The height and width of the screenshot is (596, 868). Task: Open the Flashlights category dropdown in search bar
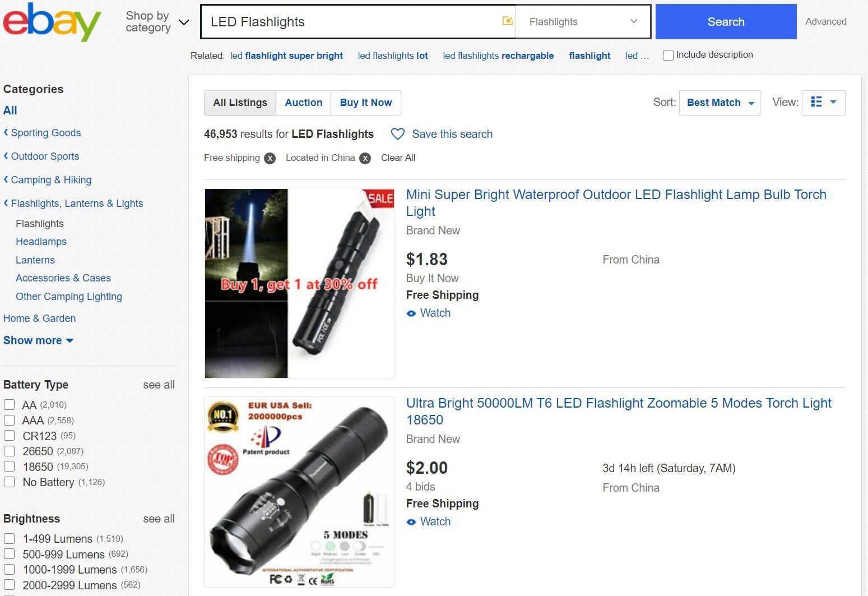tap(583, 22)
